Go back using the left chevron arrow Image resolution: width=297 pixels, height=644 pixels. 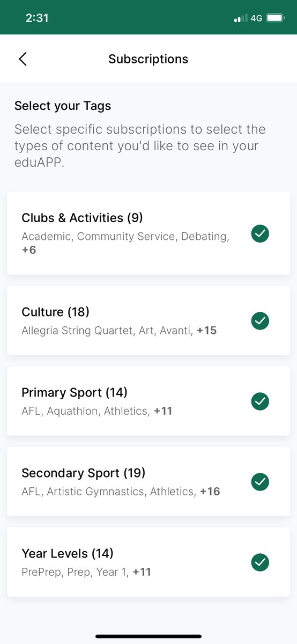[x=23, y=59]
